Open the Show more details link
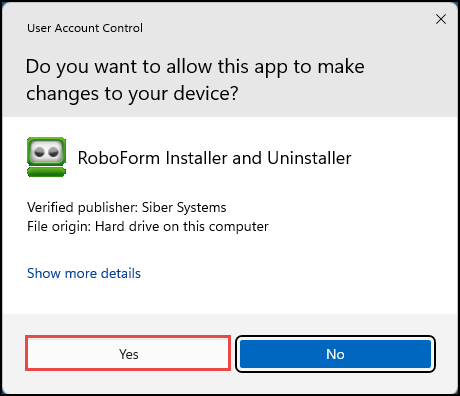 pyautogui.click(x=84, y=273)
